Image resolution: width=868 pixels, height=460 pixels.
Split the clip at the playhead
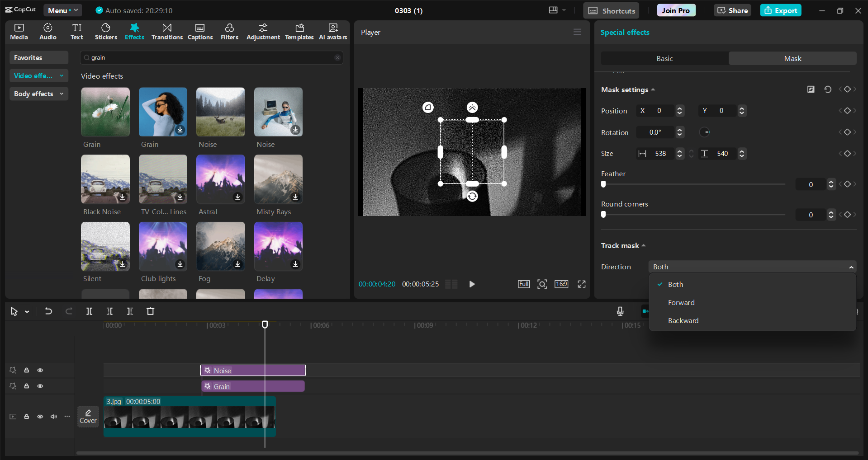[89, 311]
